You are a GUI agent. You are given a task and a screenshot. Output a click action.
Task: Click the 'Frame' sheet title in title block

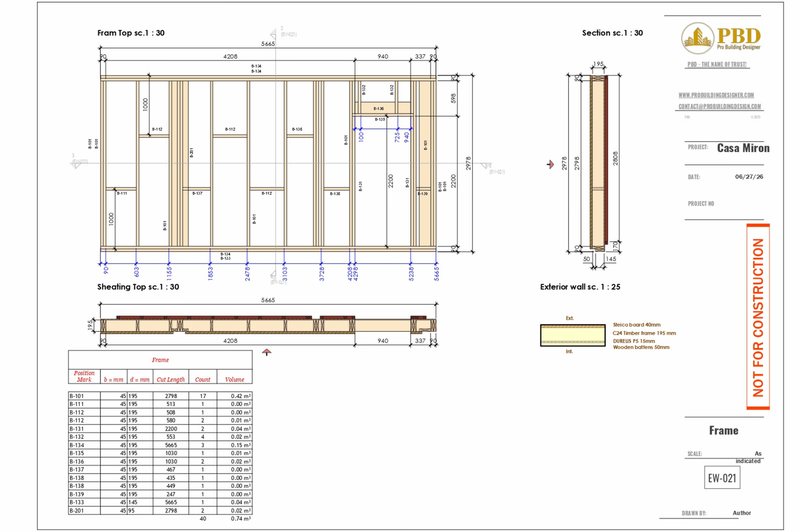tap(724, 430)
